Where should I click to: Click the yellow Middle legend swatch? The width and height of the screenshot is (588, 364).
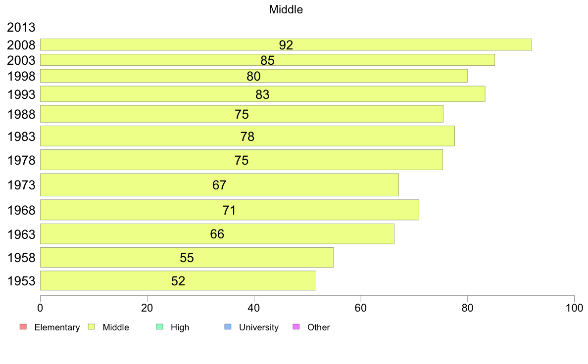pyautogui.click(x=91, y=327)
